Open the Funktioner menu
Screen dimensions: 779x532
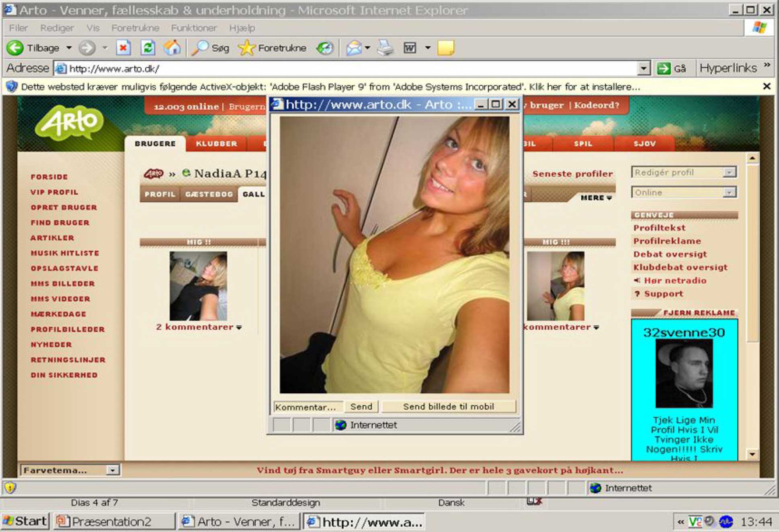point(194,28)
